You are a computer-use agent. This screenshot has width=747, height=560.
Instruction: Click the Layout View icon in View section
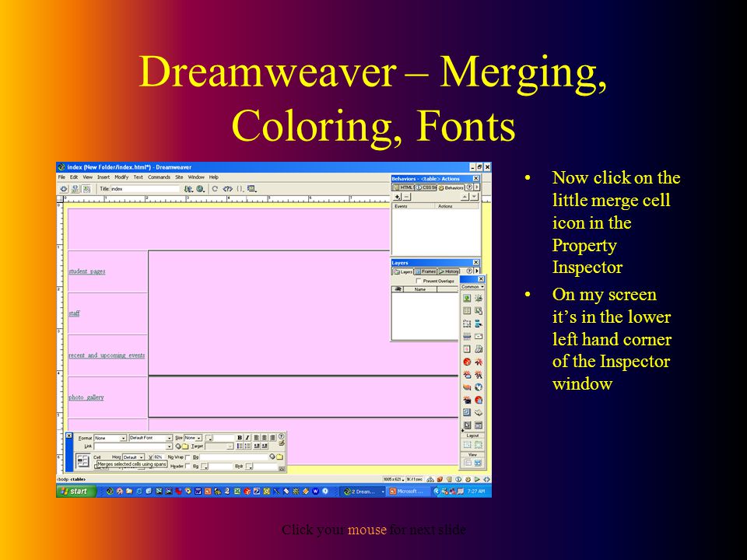coord(479,463)
